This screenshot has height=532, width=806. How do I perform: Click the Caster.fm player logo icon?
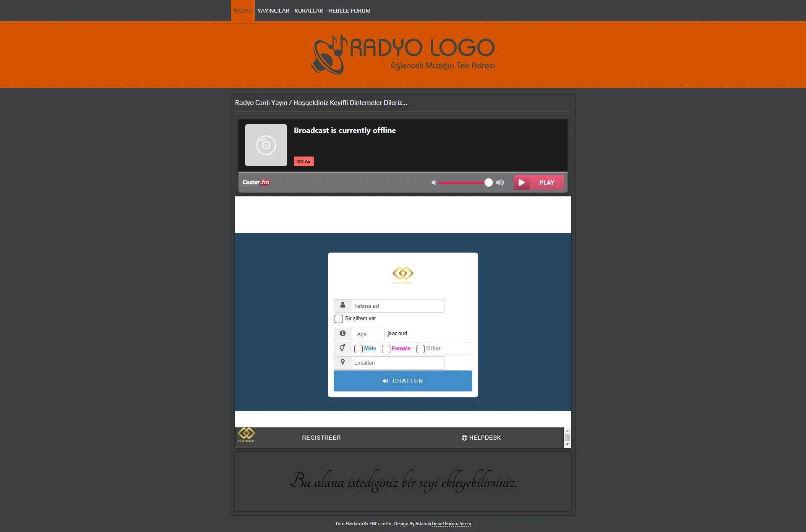(255, 182)
